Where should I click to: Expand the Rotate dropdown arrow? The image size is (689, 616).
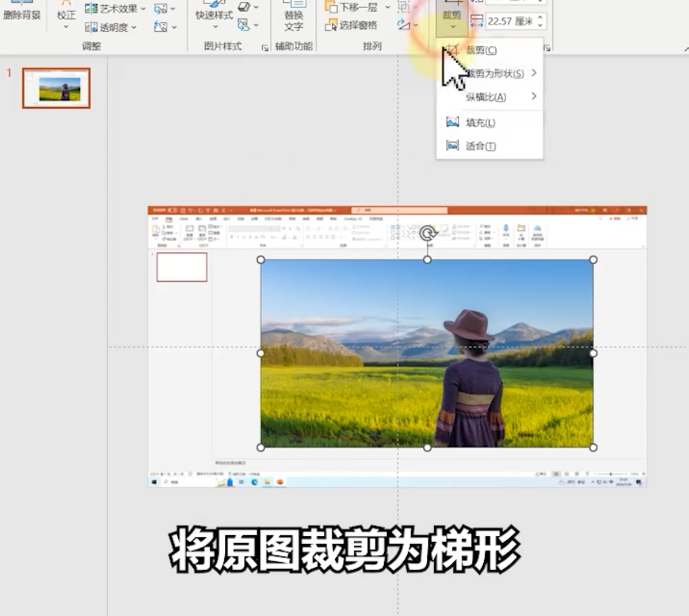click(x=416, y=25)
